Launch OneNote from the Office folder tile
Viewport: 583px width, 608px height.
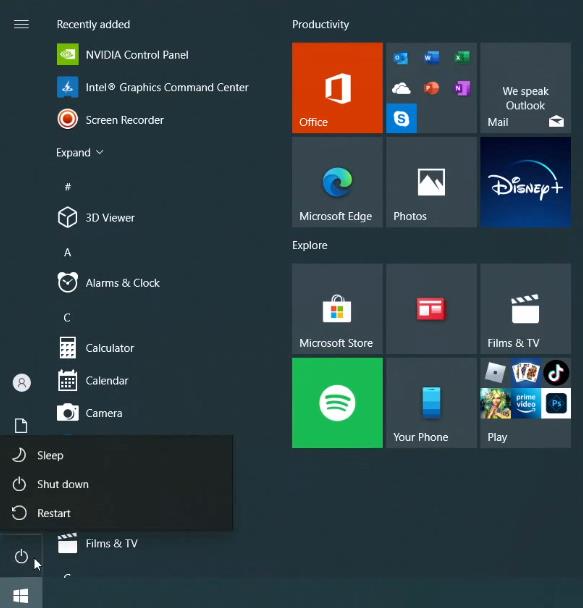point(462,88)
